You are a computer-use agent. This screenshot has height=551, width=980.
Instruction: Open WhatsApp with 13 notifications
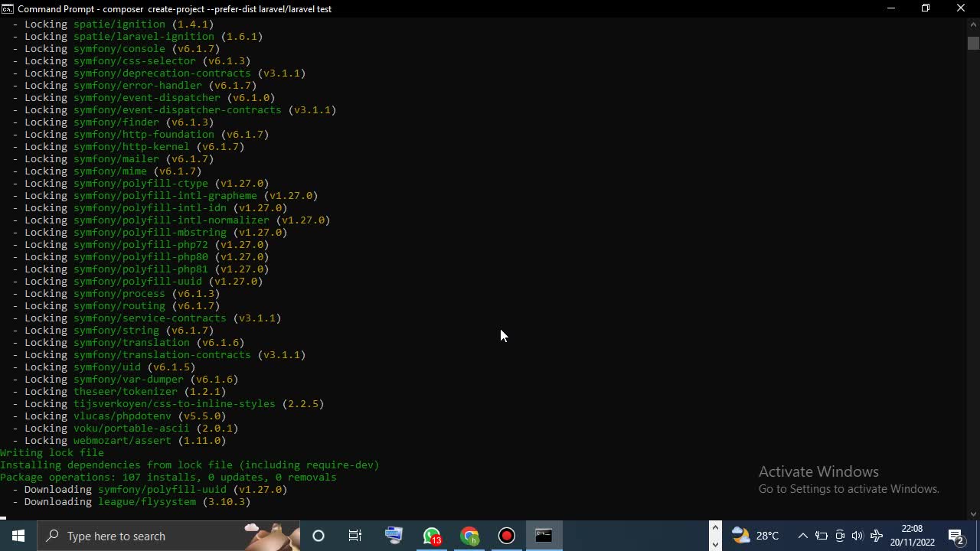(x=432, y=536)
